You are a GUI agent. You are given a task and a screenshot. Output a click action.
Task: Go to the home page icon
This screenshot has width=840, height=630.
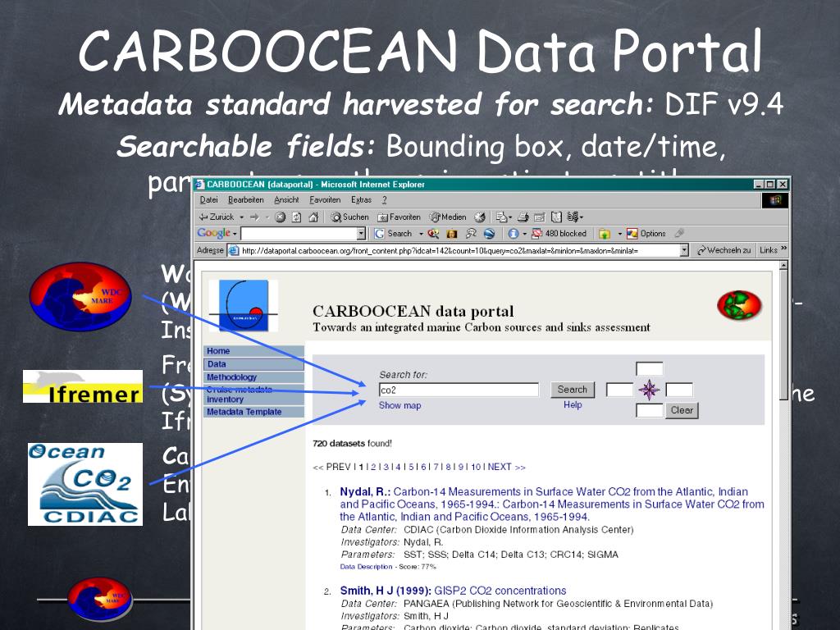(313, 217)
